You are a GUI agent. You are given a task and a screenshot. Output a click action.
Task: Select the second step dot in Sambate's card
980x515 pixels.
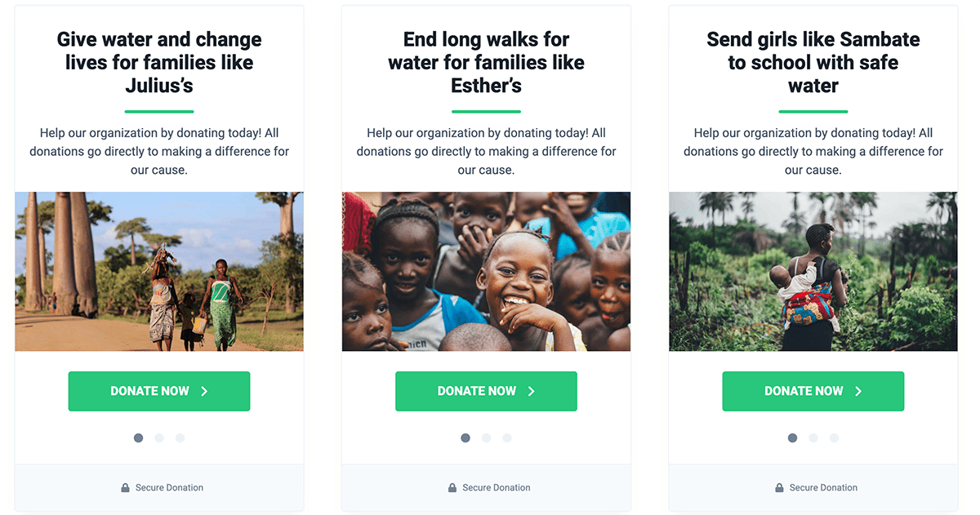pos(813,438)
